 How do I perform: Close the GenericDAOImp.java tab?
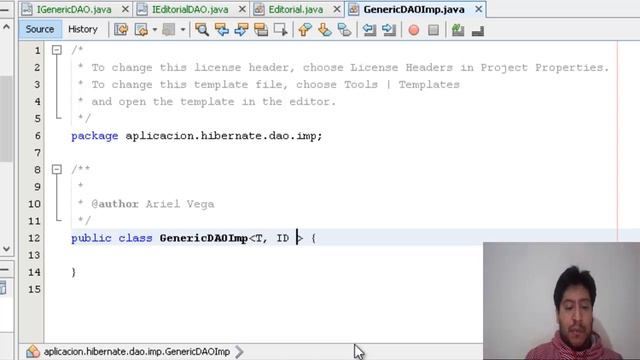point(478,9)
